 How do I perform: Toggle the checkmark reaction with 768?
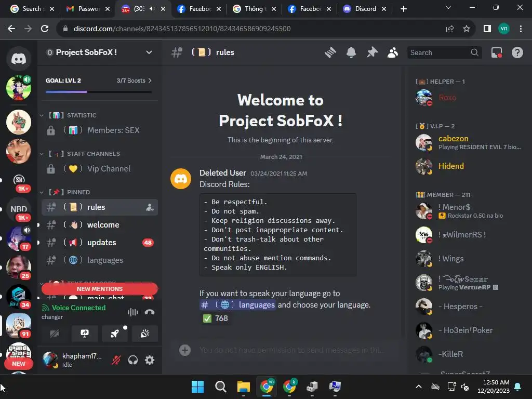click(216, 318)
